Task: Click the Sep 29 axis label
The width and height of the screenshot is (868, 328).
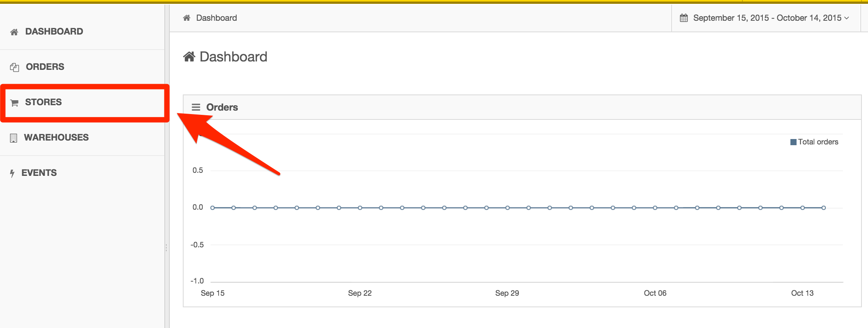Action: coord(507,293)
